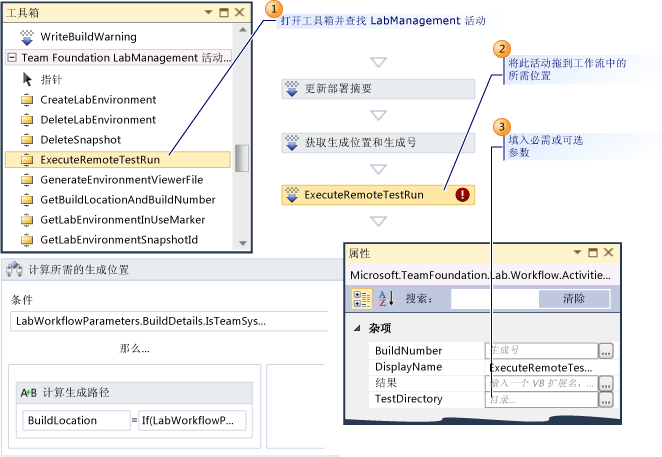Screen dimensions: 662x457
Task: Open the toolbox (工具箱) window position dropdown
Action: tap(208, 12)
